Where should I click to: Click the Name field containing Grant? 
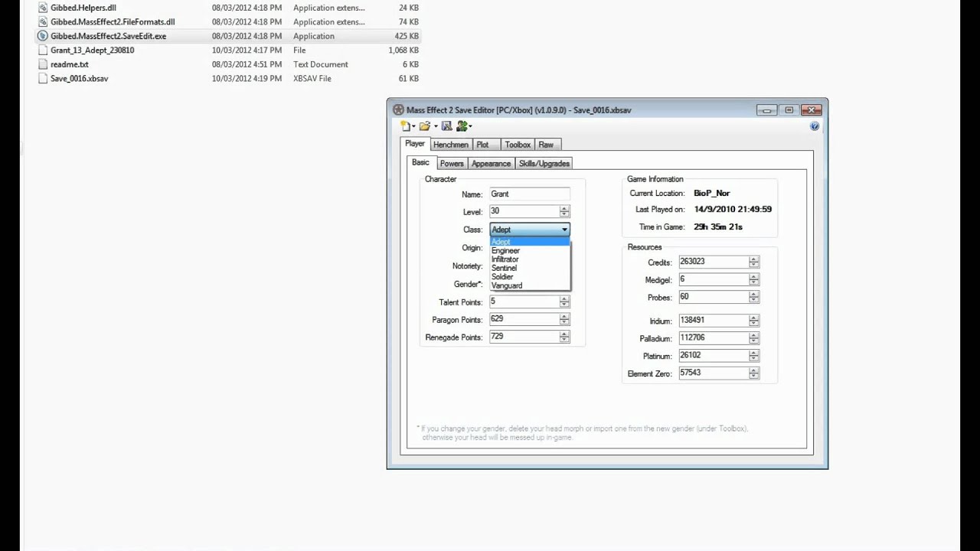coord(530,194)
